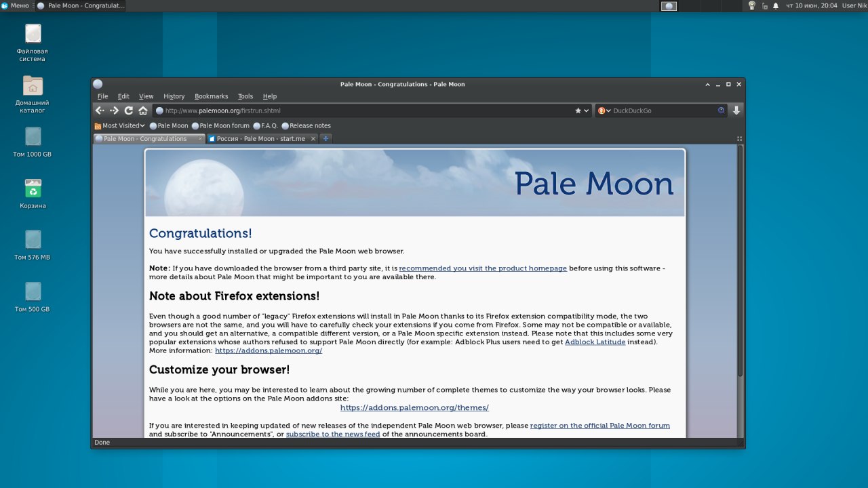Bookmark this page with the star
868x488 pixels.
pos(578,110)
